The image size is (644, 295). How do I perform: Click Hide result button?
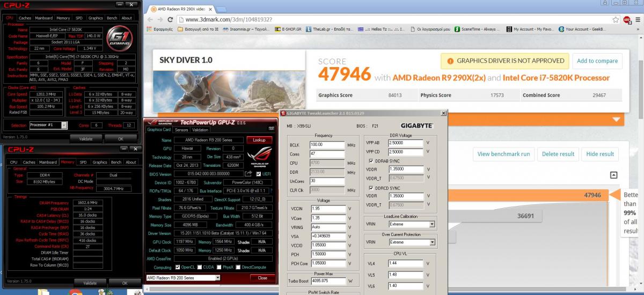[600, 154]
